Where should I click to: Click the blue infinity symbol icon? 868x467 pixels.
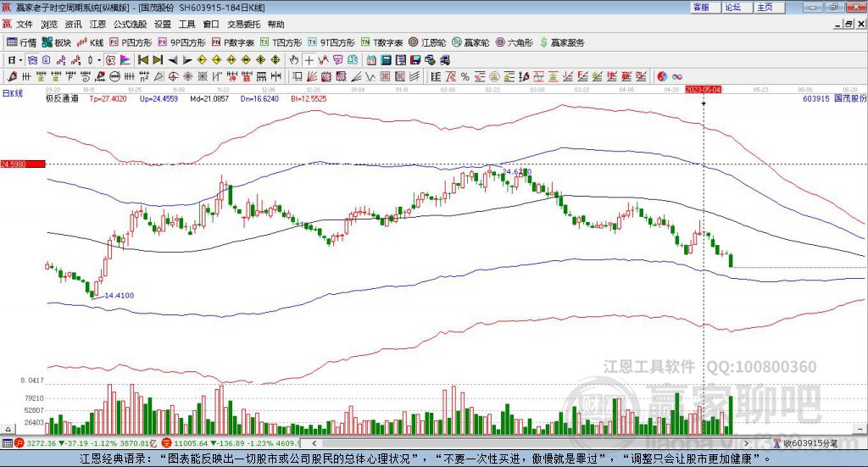click(x=677, y=77)
